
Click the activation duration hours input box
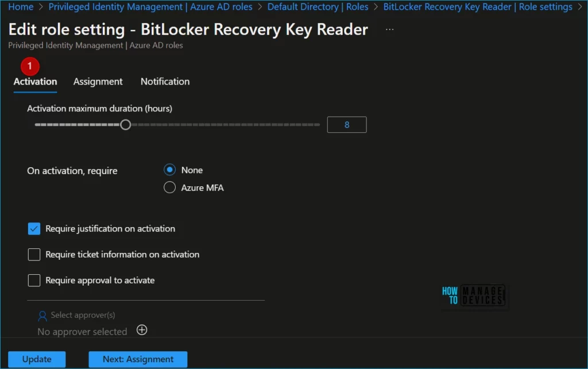pos(347,125)
